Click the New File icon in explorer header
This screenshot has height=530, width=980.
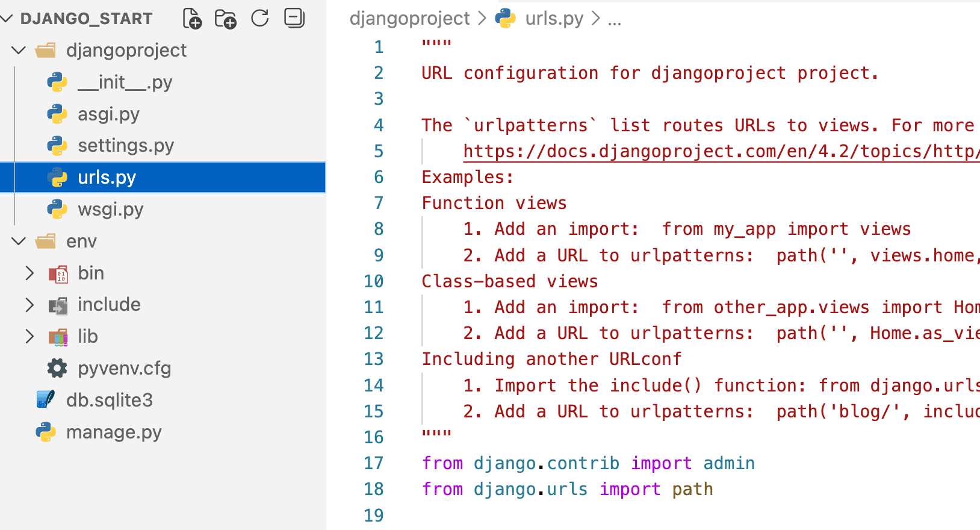click(192, 19)
